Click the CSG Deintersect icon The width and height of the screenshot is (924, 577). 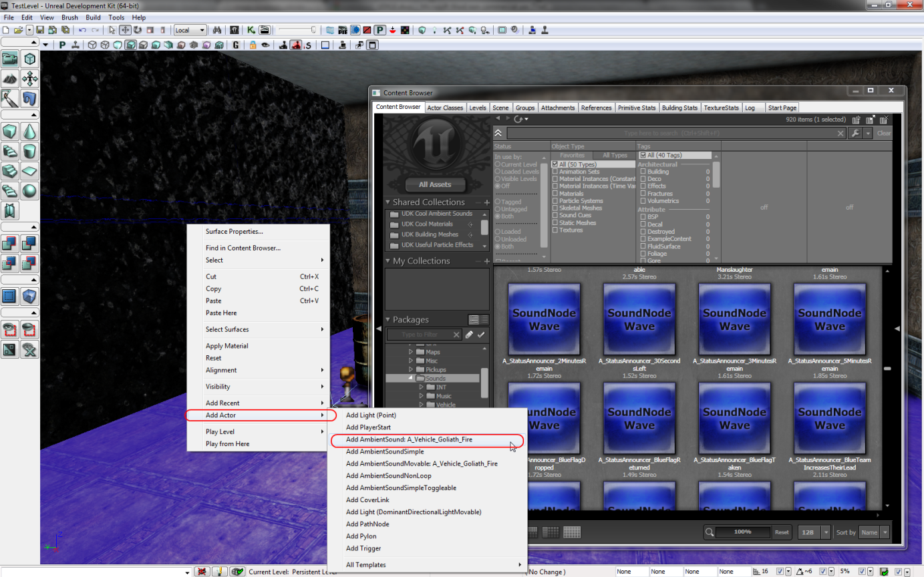pos(30,263)
